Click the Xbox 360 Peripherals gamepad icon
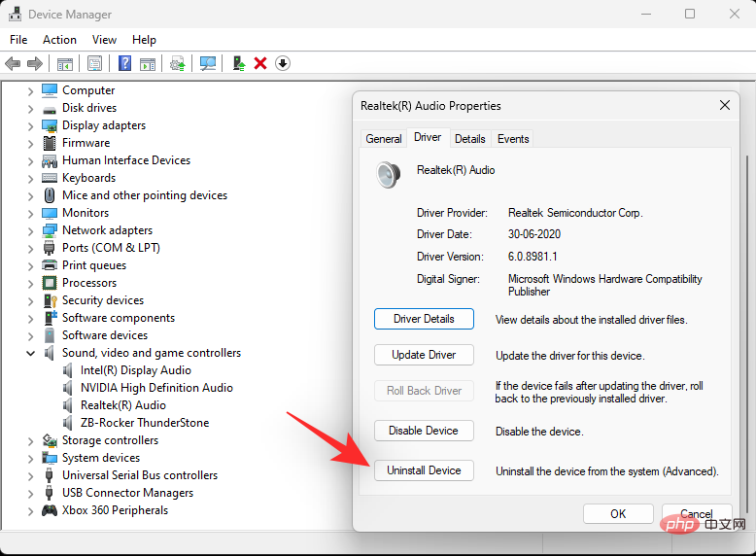756x556 pixels. click(x=50, y=510)
